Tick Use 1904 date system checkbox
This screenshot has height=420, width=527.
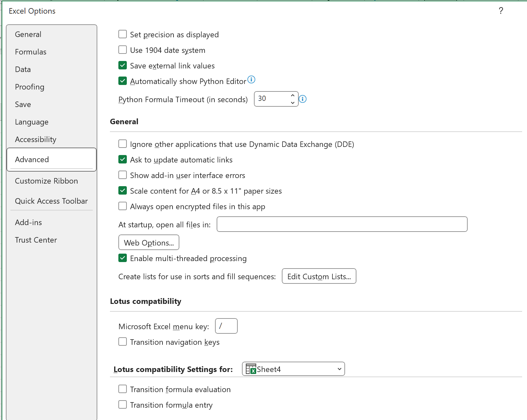(x=123, y=50)
